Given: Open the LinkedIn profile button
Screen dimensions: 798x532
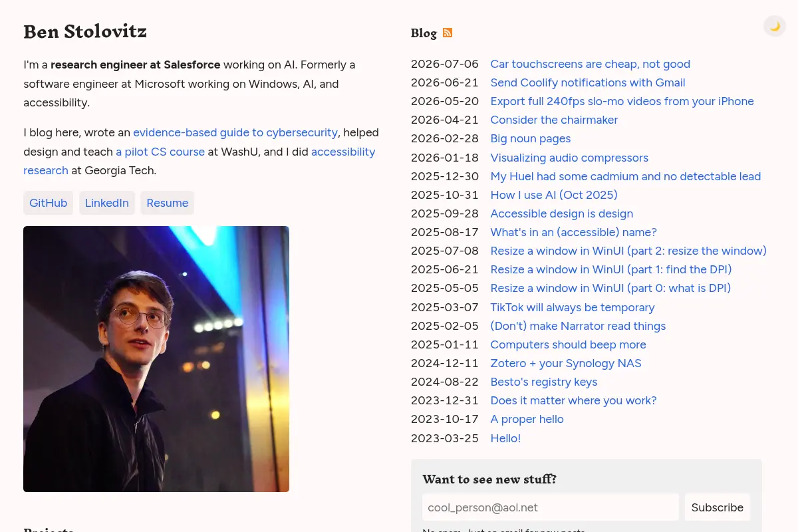Looking at the screenshot, I should [107, 203].
